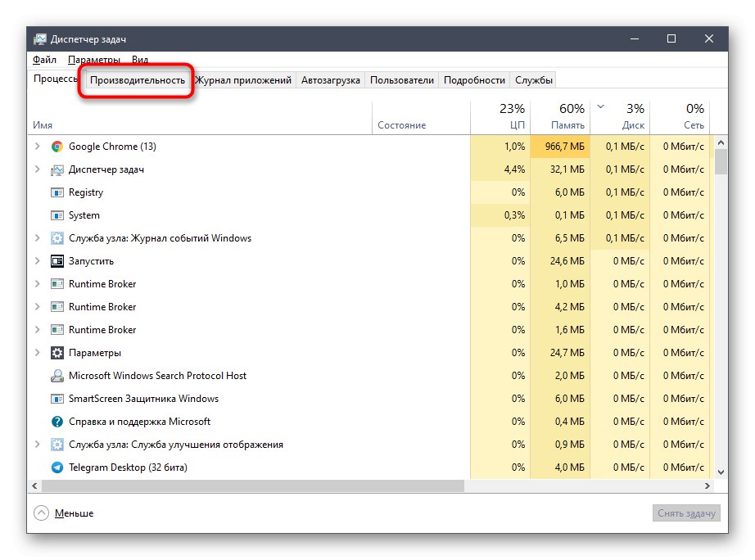
Task: Select the Registry process icon
Action: [57, 192]
